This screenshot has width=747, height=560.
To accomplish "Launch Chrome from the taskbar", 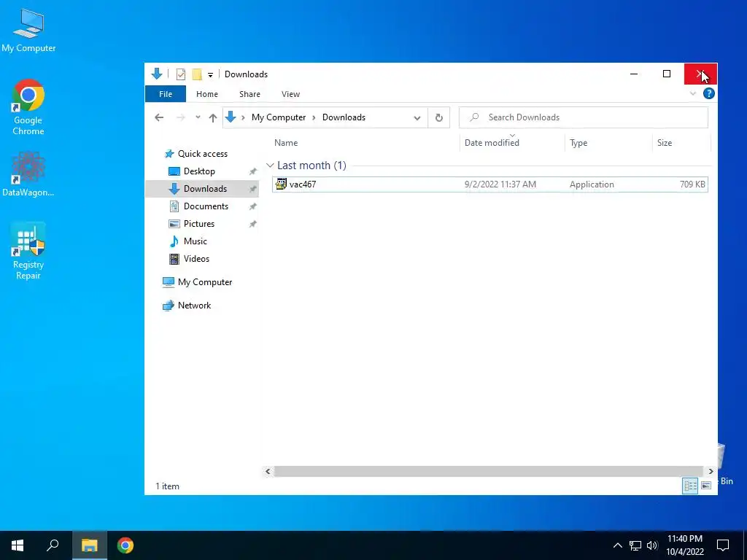I will (125, 545).
